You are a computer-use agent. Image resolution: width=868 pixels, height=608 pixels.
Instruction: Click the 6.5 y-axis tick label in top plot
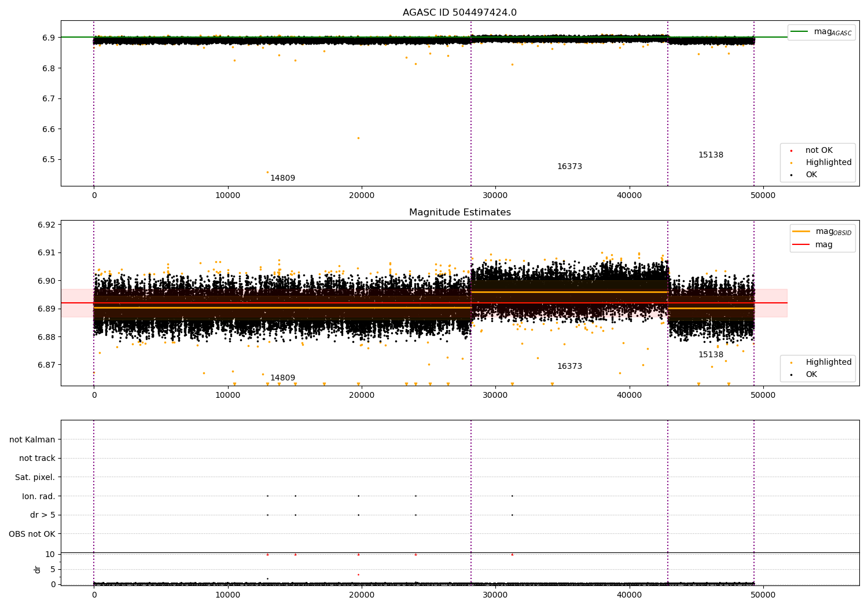point(50,160)
